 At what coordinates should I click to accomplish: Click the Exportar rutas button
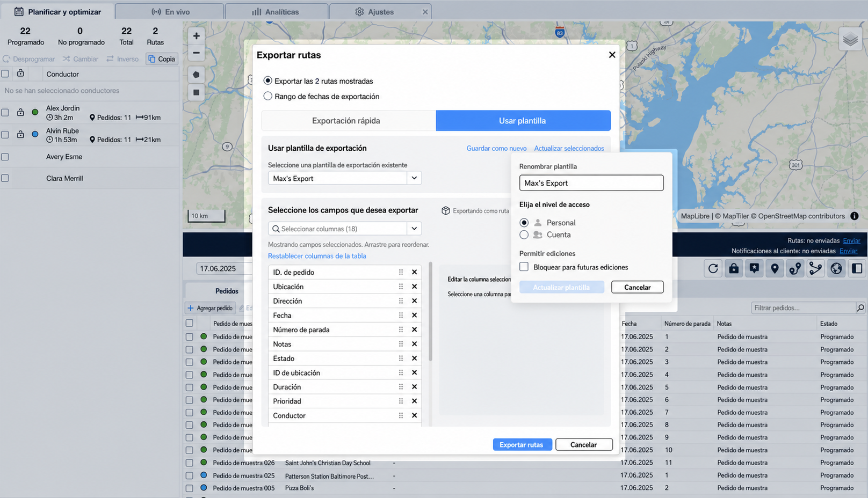(522, 444)
